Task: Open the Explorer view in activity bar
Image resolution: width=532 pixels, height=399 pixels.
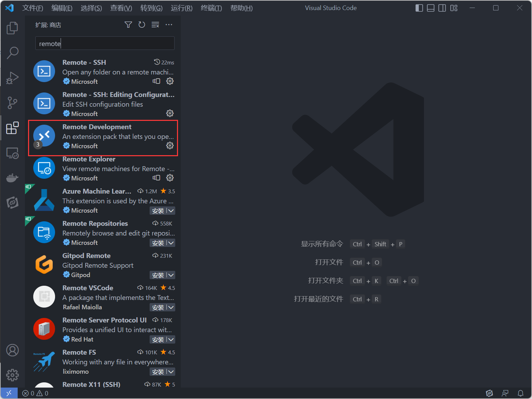Action: click(12, 28)
